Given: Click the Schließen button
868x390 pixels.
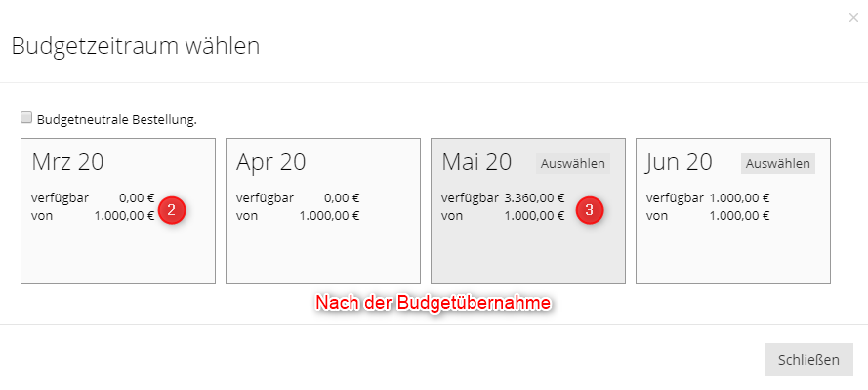Looking at the screenshot, I should [x=808, y=360].
